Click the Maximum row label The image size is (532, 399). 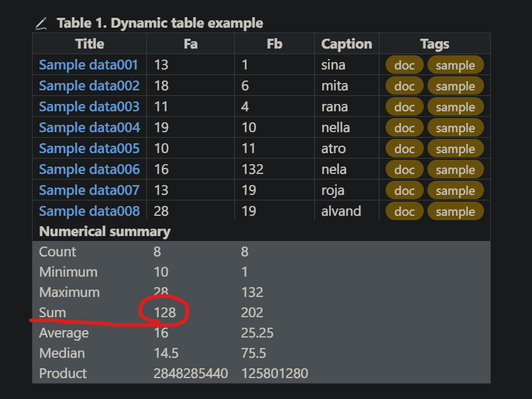click(x=69, y=293)
